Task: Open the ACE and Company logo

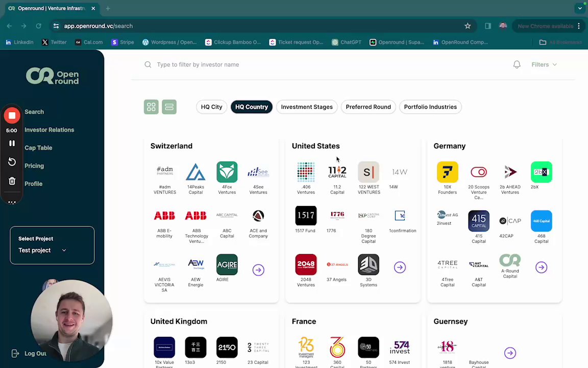Action: [x=258, y=216]
